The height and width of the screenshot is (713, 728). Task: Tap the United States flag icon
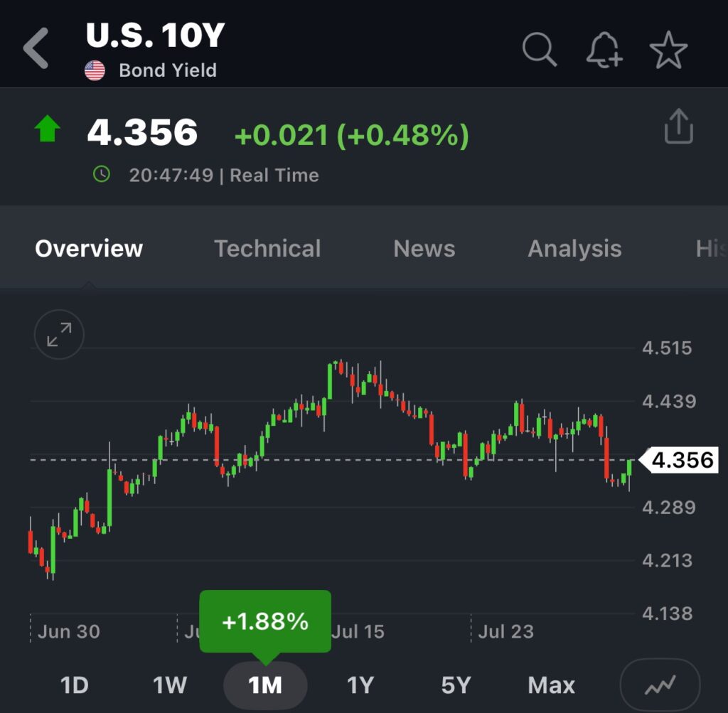tap(95, 70)
